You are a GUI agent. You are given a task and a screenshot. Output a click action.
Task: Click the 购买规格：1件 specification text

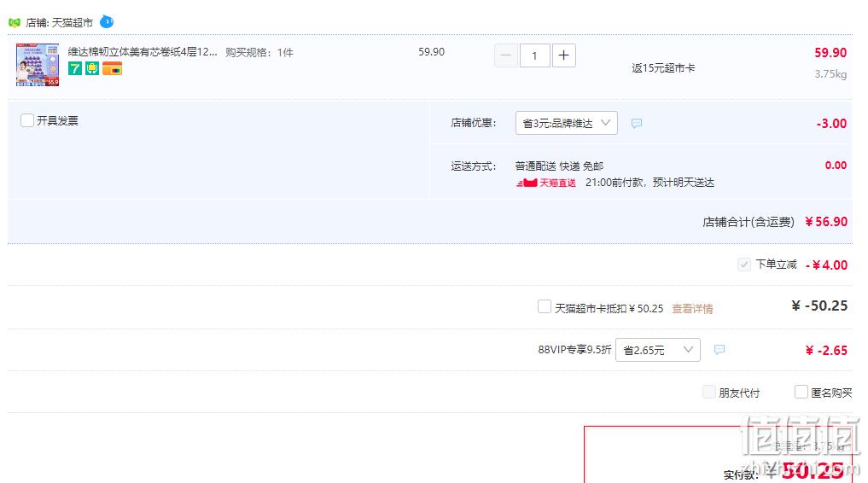click(259, 53)
